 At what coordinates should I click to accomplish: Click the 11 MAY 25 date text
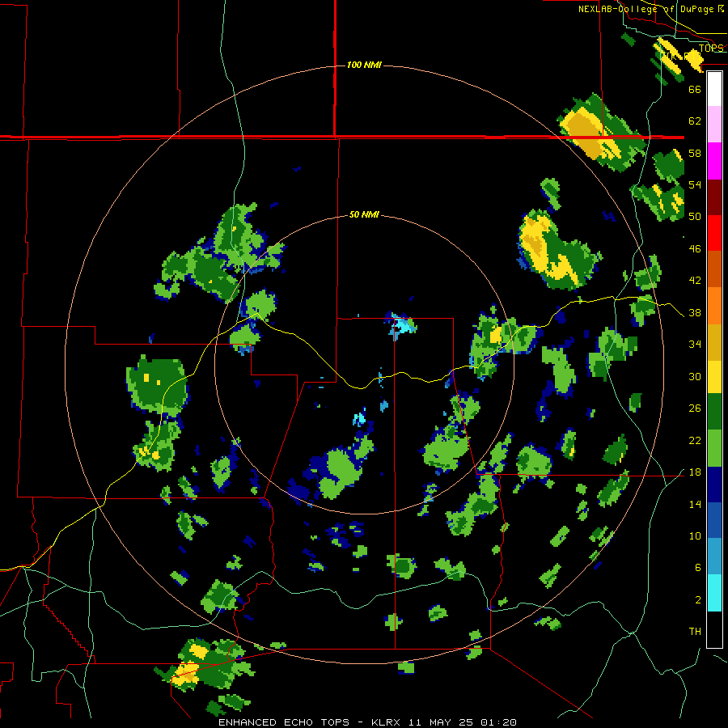(x=441, y=722)
